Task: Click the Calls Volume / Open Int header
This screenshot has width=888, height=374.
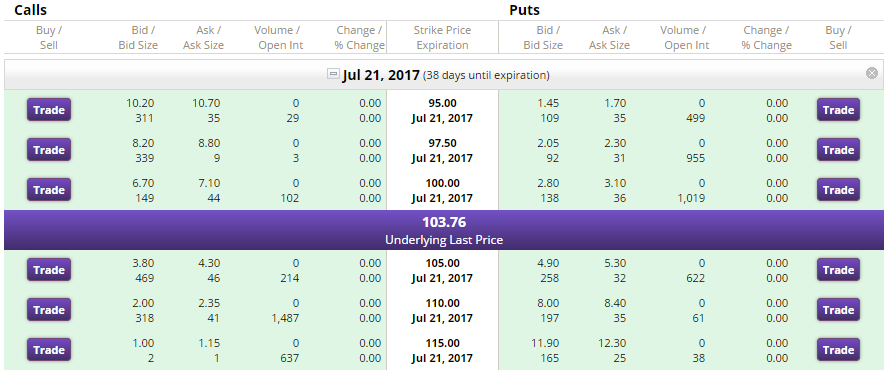Action: coord(281,37)
